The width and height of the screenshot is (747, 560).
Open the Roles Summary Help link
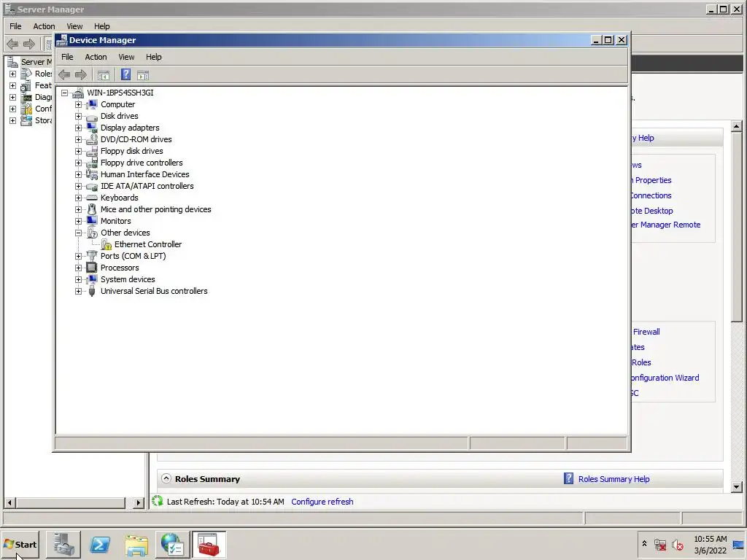click(614, 479)
